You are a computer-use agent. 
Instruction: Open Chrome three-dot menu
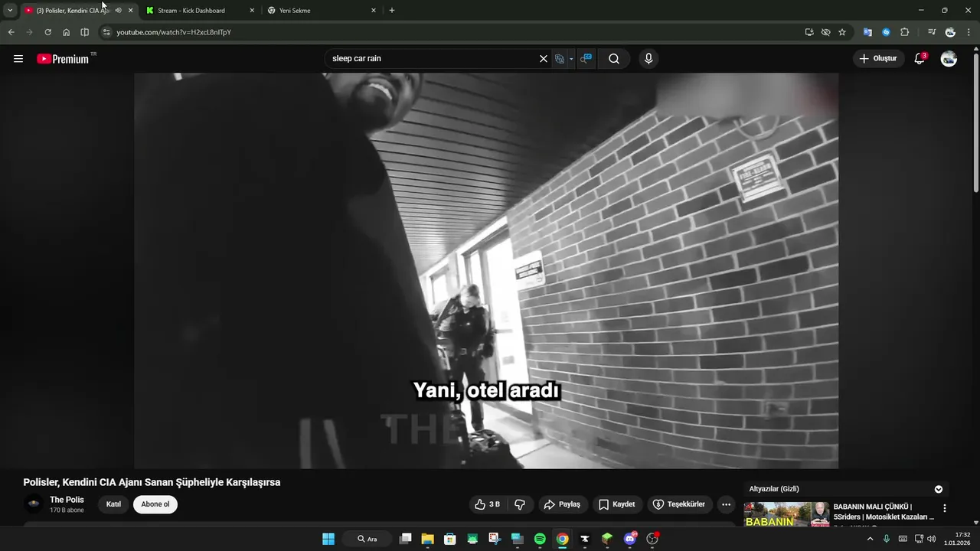969,32
